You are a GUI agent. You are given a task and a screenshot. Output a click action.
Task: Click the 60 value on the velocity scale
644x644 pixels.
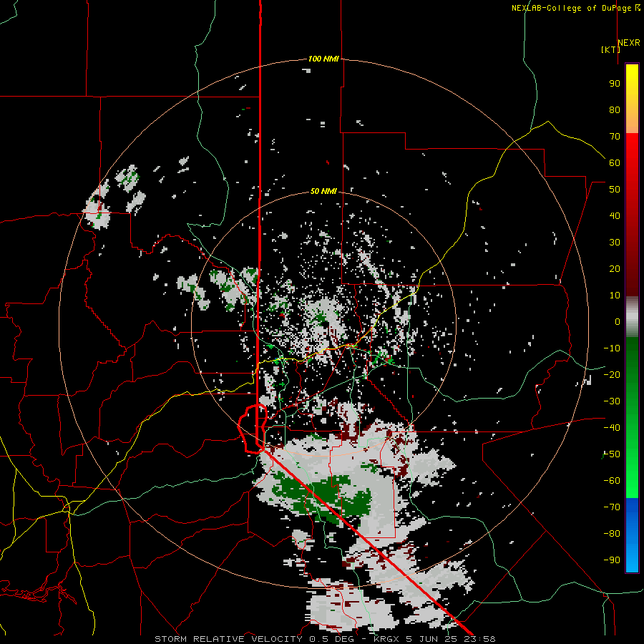615,162
